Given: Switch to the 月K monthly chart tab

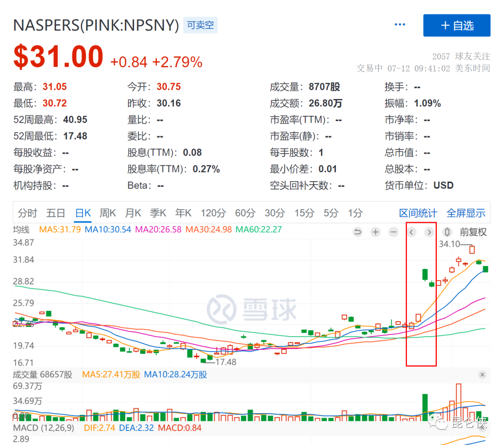Looking at the screenshot, I should (x=133, y=213).
